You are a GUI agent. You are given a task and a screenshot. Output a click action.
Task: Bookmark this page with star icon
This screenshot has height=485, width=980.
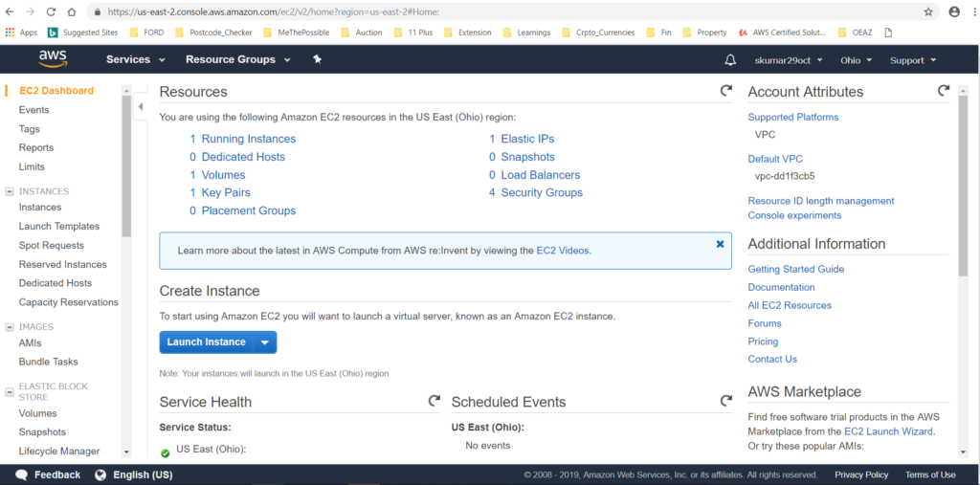(928, 11)
